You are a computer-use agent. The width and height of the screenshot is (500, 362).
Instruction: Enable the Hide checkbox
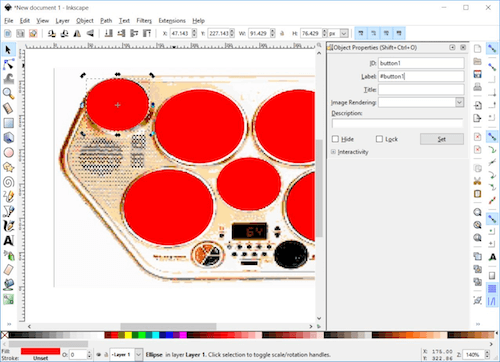coord(335,139)
